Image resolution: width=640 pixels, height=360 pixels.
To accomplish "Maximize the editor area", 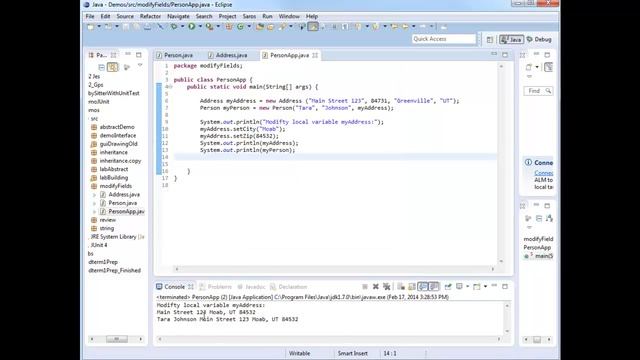I will [x=505, y=55].
